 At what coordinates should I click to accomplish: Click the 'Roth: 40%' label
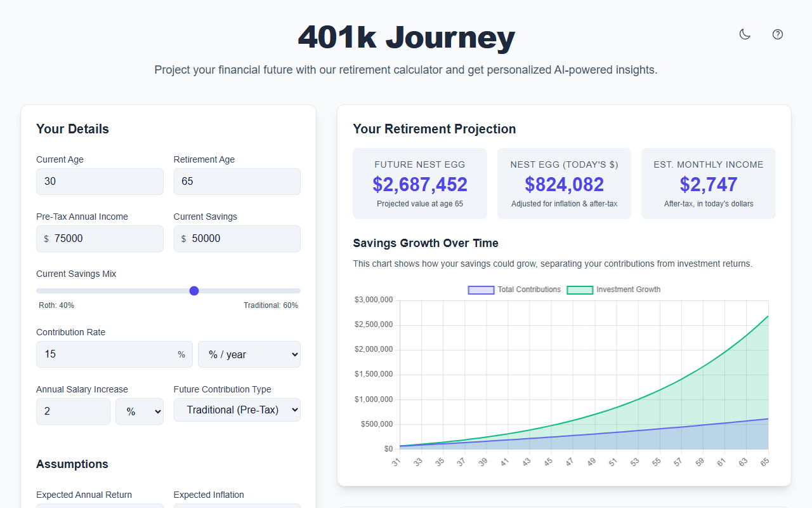[56, 305]
